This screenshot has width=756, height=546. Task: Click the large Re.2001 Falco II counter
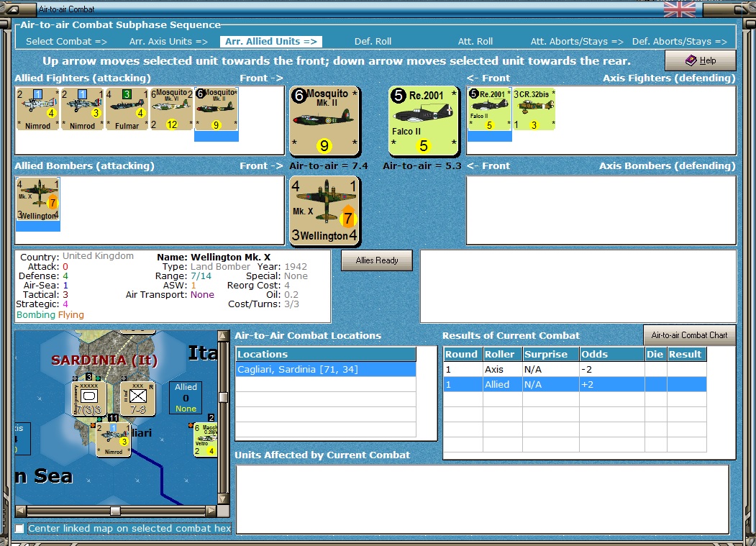[424, 121]
